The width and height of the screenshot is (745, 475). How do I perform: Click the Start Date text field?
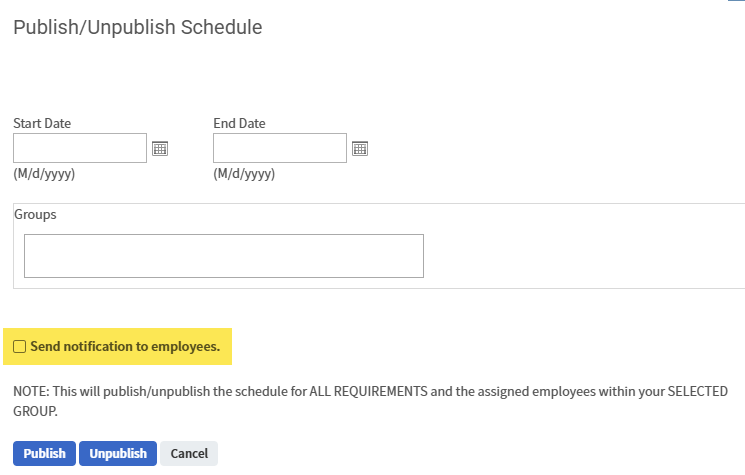(80, 148)
